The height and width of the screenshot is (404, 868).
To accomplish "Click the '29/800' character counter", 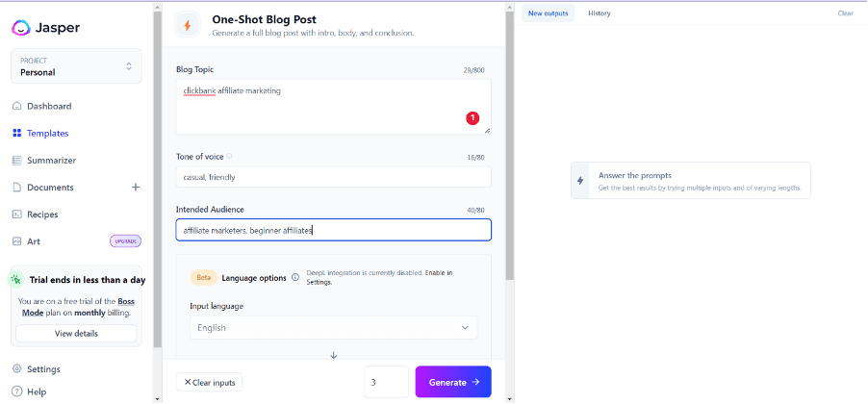I will (474, 71).
